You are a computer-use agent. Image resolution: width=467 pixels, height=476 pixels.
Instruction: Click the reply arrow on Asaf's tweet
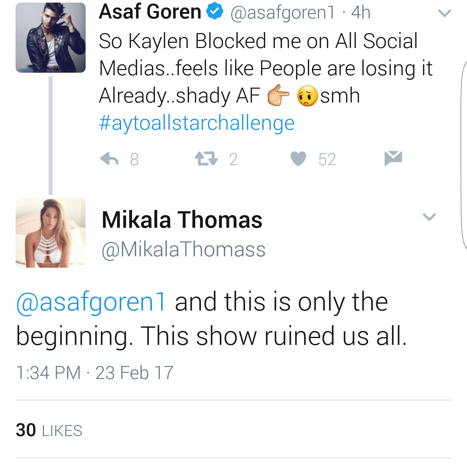[109, 159]
